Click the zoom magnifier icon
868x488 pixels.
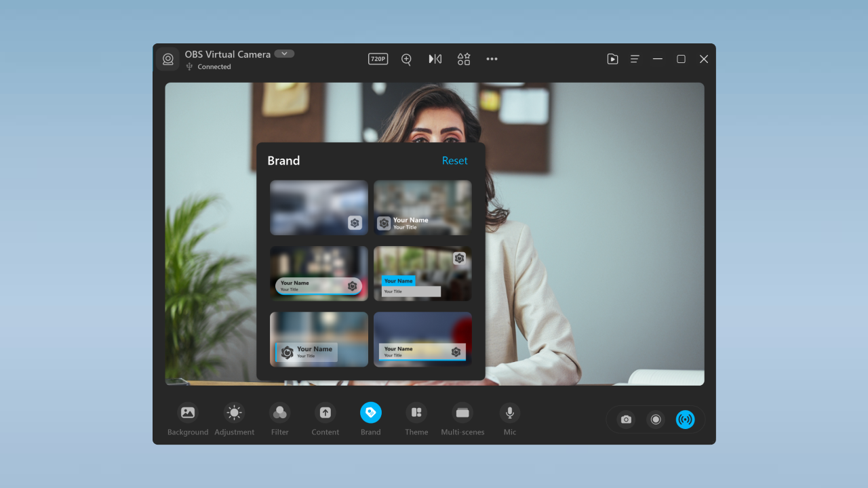pos(406,59)
